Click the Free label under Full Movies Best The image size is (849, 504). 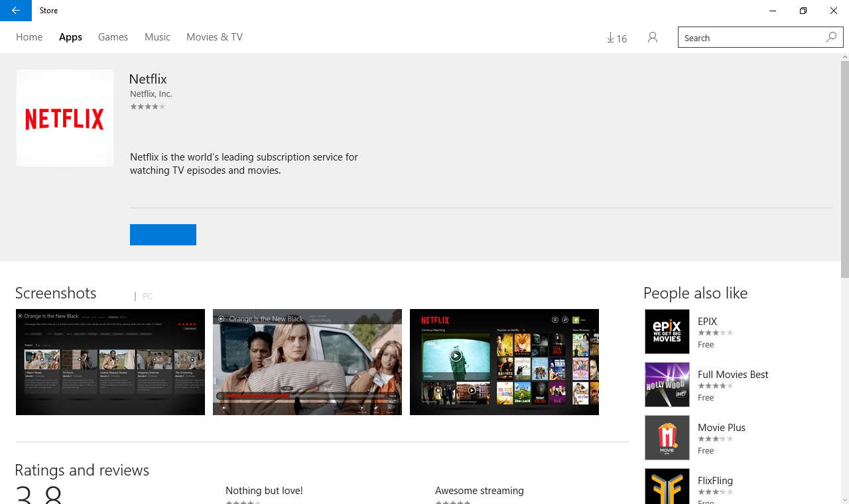coord(706,398)
